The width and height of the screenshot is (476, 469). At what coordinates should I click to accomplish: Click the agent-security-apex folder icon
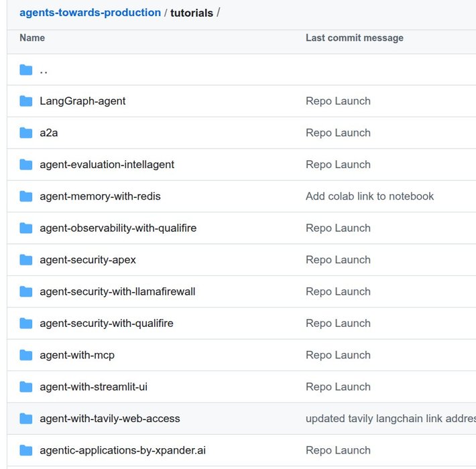pyautogui.click(x=25, y=260)
